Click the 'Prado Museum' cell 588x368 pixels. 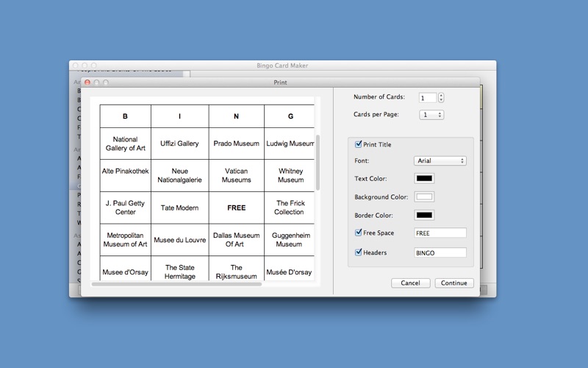pyautogui.click(x=237, y=144)
